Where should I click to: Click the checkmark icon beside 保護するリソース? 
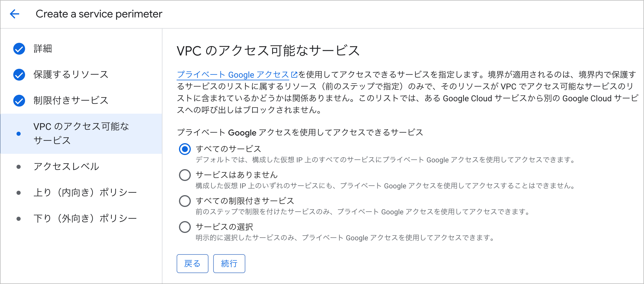(x=19, y=75)
